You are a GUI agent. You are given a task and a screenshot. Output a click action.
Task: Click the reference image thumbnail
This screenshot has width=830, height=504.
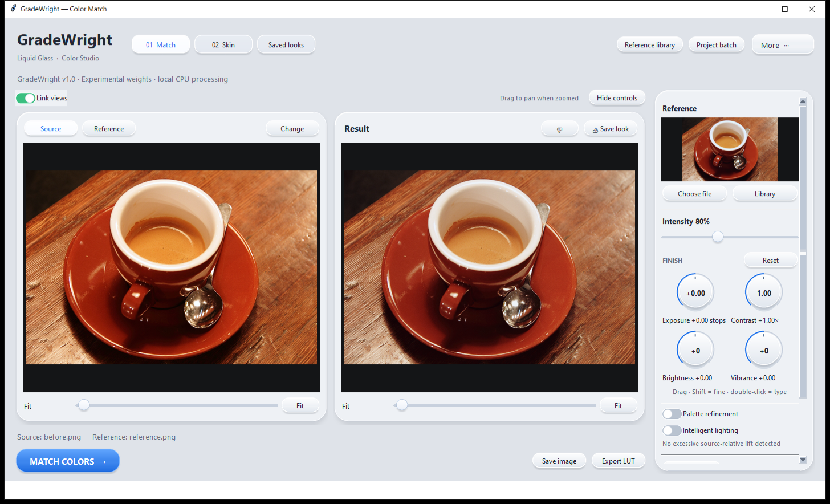point(730,149)
